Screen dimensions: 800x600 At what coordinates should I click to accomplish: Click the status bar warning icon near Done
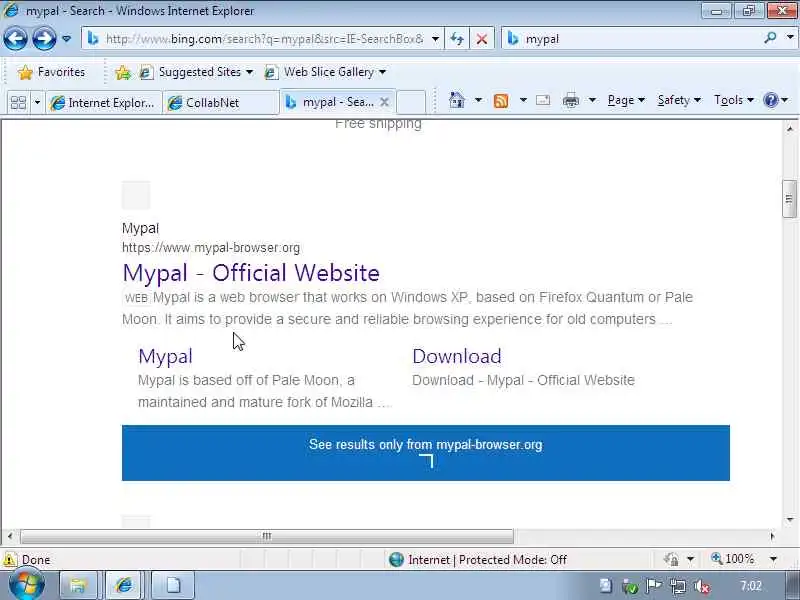point(9,560)
